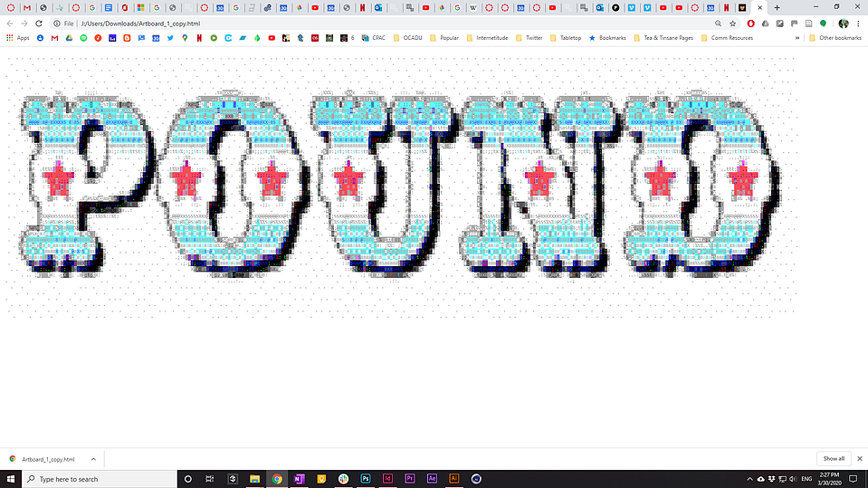Image resolution: width=868 pixels, height=488 pixels.
Task: Open the Google Drive bookmark icon
Action: [69, 38]
